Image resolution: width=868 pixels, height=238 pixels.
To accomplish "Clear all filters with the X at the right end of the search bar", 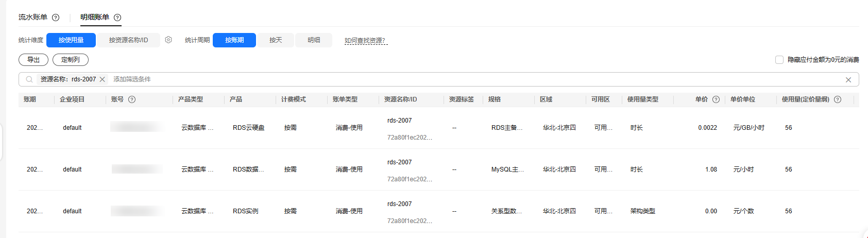I will [848, 80].
